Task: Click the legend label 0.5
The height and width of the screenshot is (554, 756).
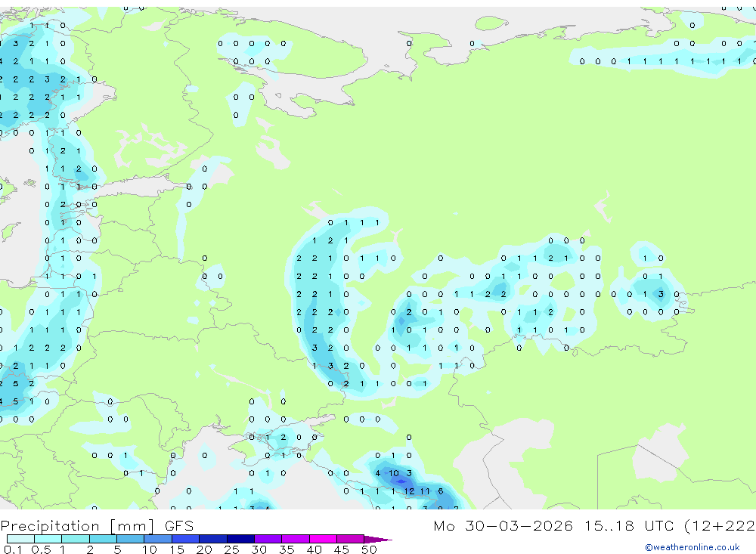Action: [41, 549]
